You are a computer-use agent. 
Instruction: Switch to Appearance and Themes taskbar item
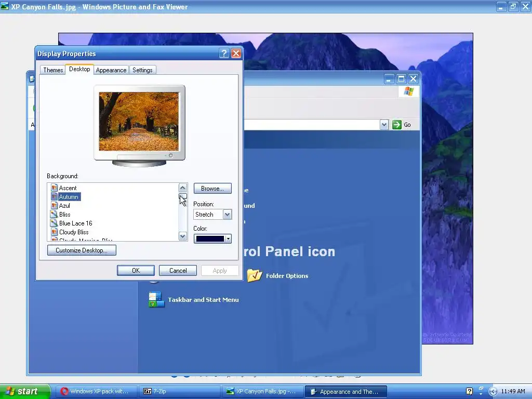coord(346,391)
